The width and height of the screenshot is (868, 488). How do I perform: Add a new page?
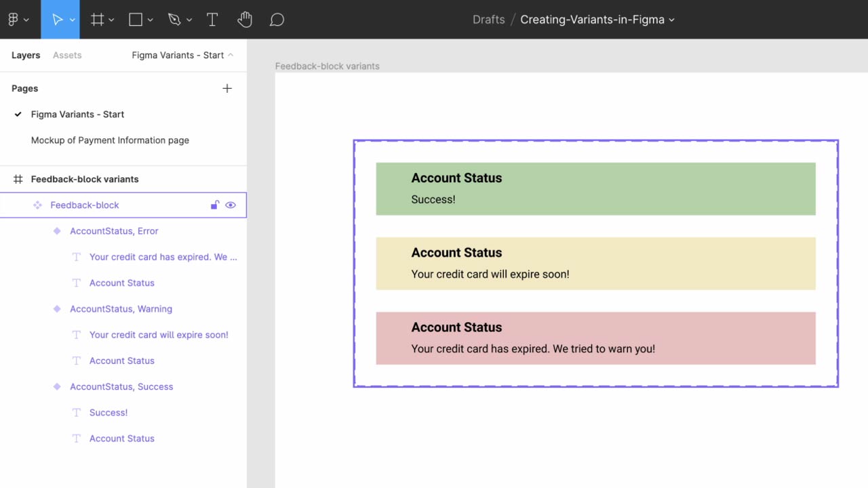(x=227, y=88)
